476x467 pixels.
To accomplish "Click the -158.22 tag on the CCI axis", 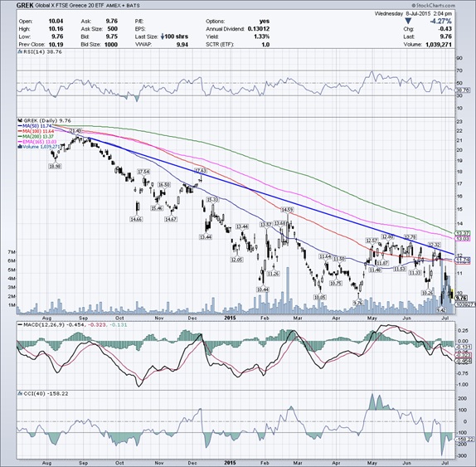I will pyautogui.click(x=465, y=440).
